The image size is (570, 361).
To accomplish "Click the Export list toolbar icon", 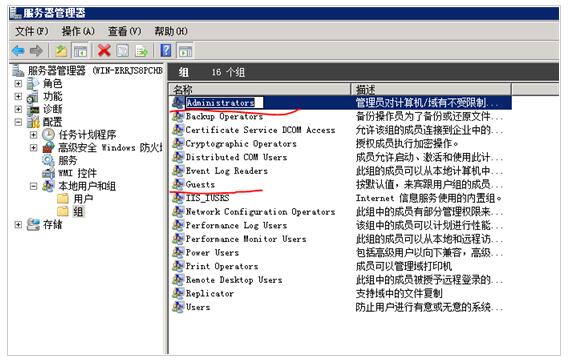I will [141, 51].
